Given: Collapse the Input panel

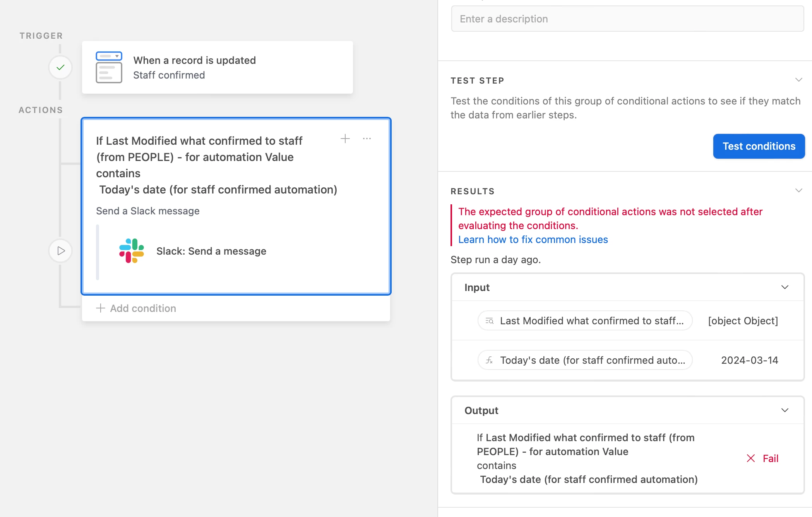Looking at the screenshot, I should coord(785,287).
